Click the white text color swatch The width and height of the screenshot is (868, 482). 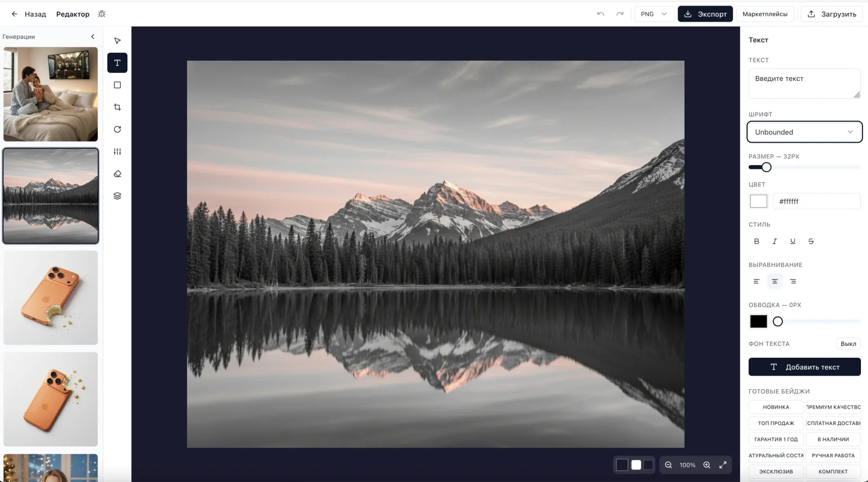click(758, 201)
